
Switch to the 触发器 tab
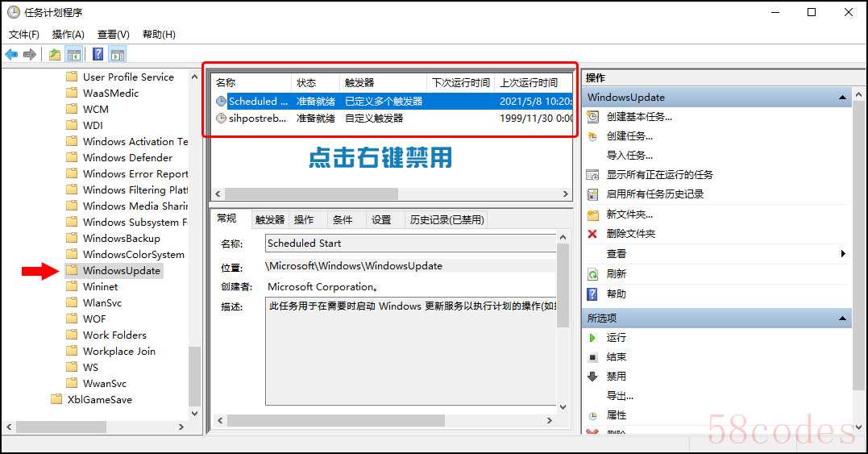tap(270, 219)
